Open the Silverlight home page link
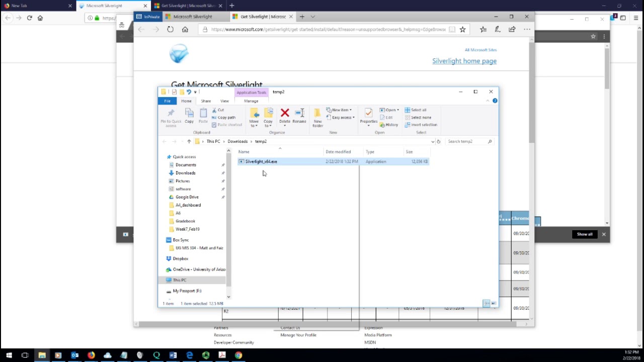644x362 pixels. (x=464, y=61)
